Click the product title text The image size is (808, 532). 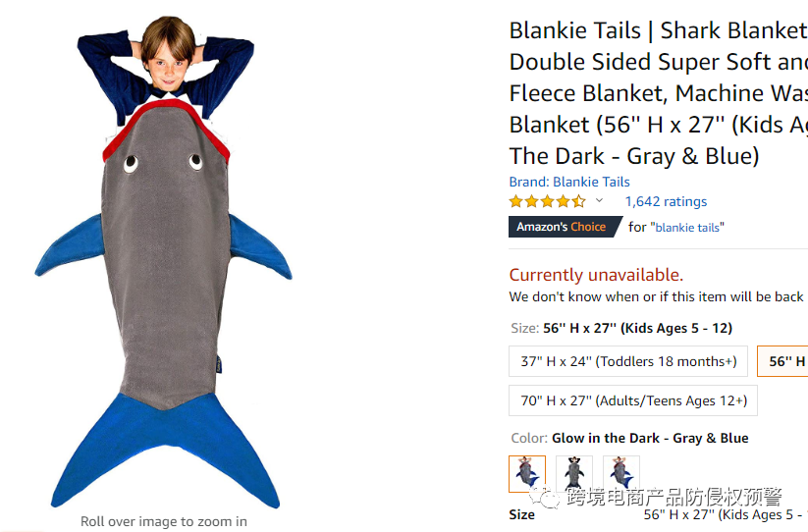tap(659, 93)
